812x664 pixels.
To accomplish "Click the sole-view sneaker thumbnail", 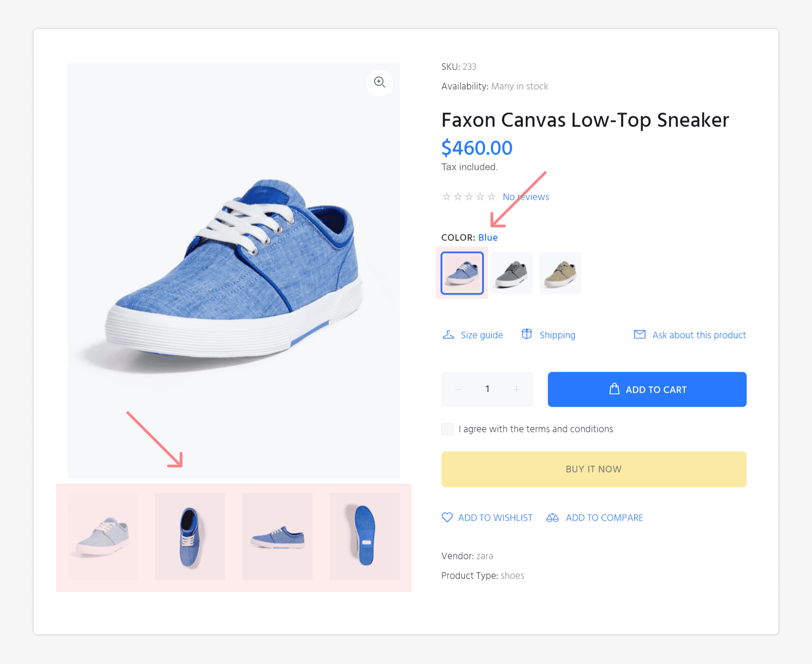I will (364, 536).
